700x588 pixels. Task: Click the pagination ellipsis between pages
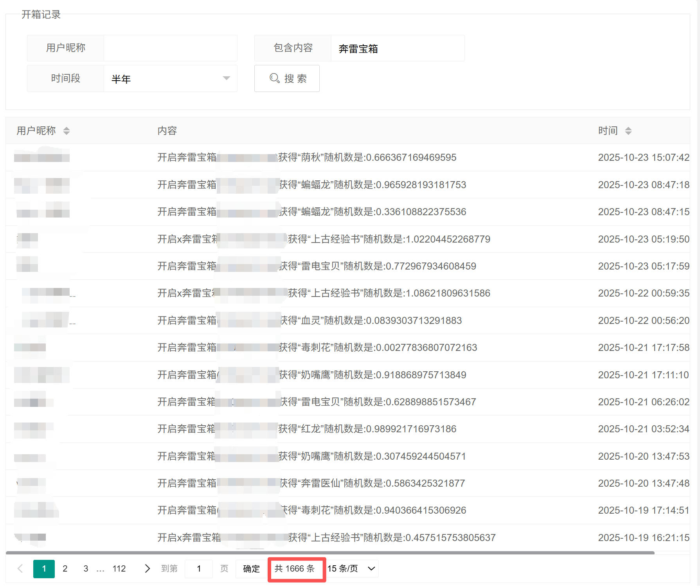(101, 569)
